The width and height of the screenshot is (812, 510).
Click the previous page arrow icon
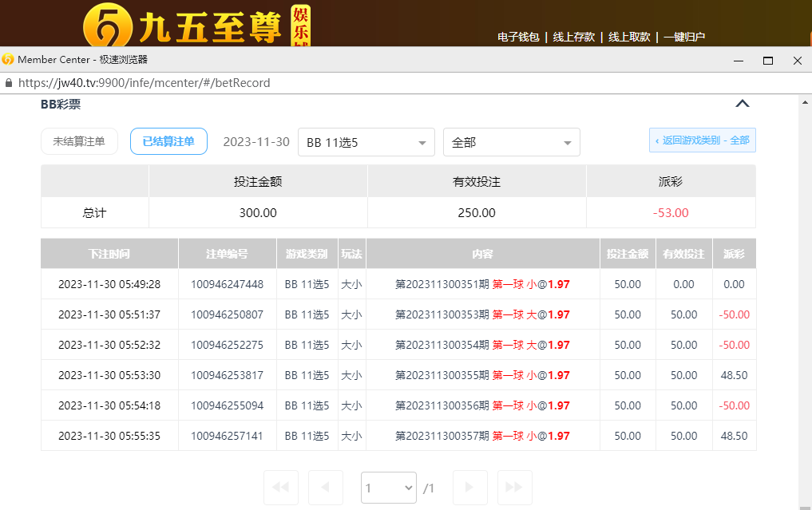(x=325, y=487)
